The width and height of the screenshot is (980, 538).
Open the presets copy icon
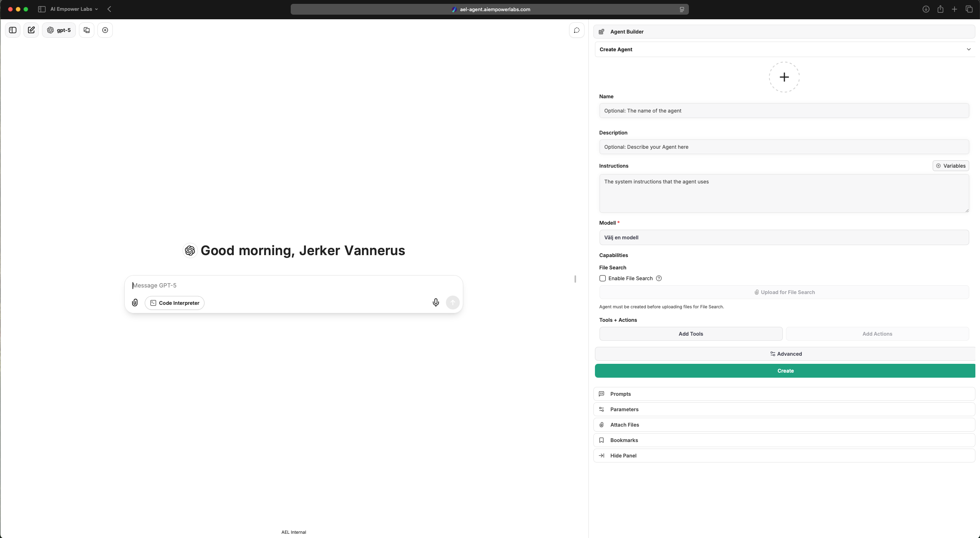(87, 30)
